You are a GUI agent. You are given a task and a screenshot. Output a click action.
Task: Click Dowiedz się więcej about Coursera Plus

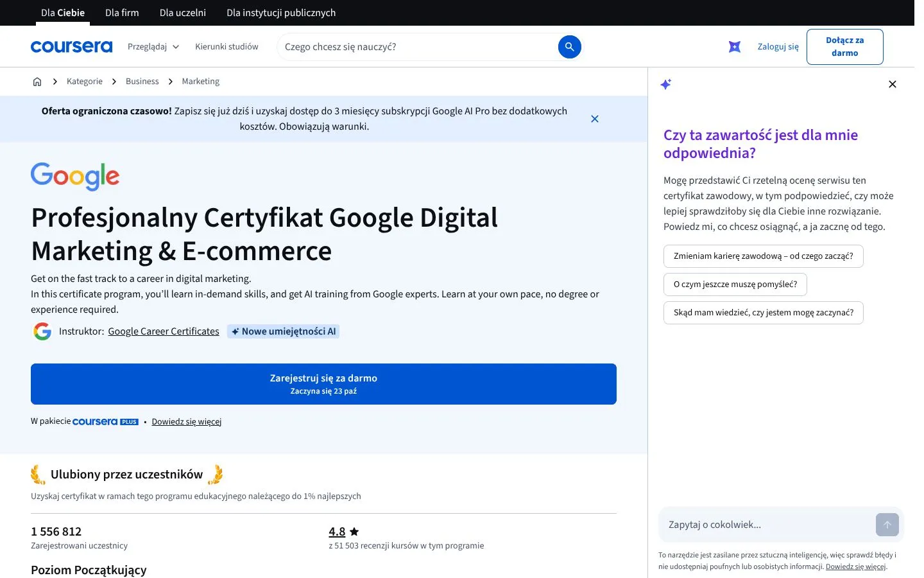(x=187, y=422)
